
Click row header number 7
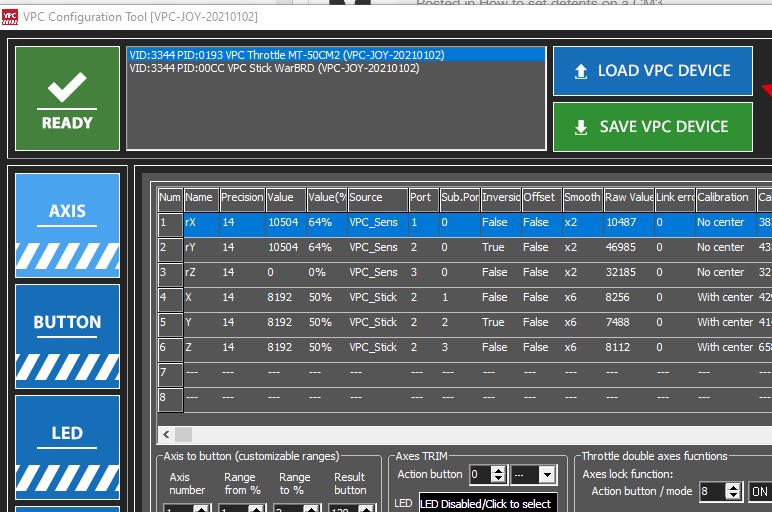click(170, 373)
